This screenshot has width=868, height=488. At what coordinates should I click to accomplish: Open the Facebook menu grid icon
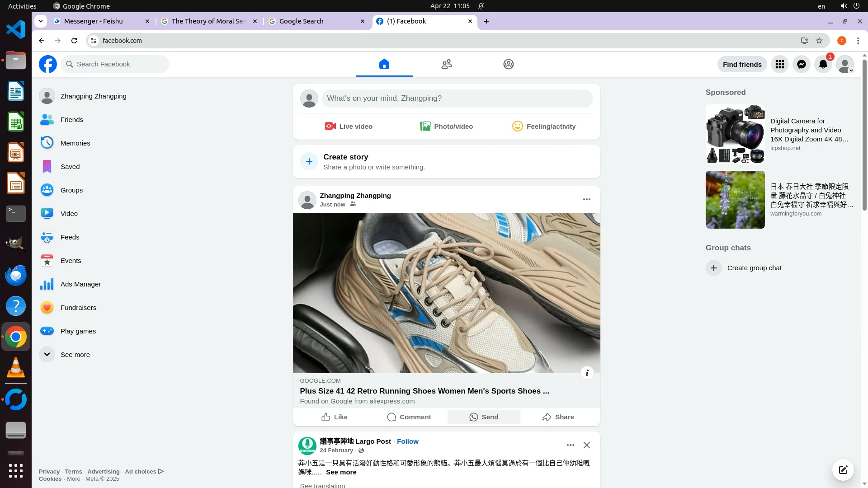pos(779,64)
